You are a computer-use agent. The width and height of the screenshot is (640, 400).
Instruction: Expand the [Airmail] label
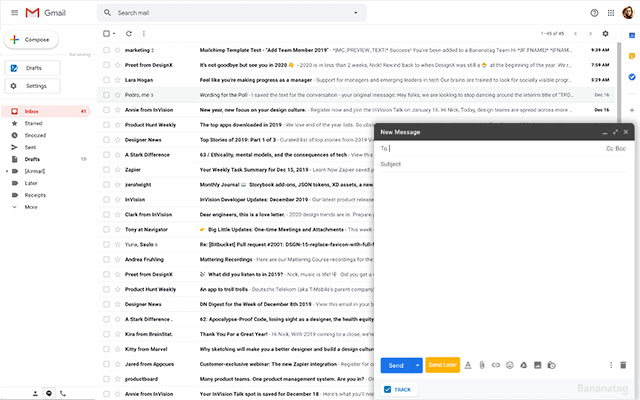[7, 171]
